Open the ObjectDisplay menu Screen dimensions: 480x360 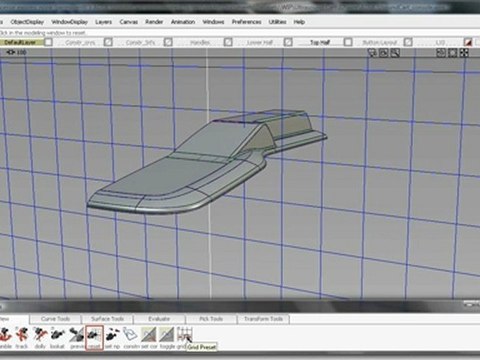27,22
